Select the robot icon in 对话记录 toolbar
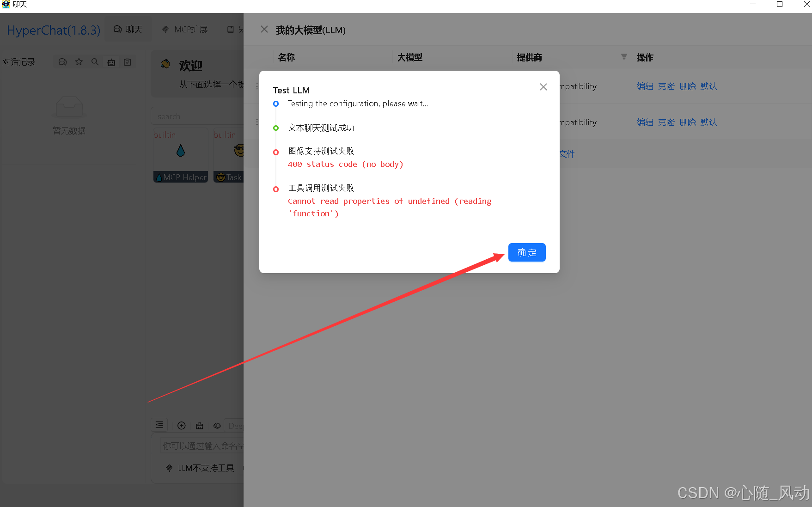 tap(111, 62)
